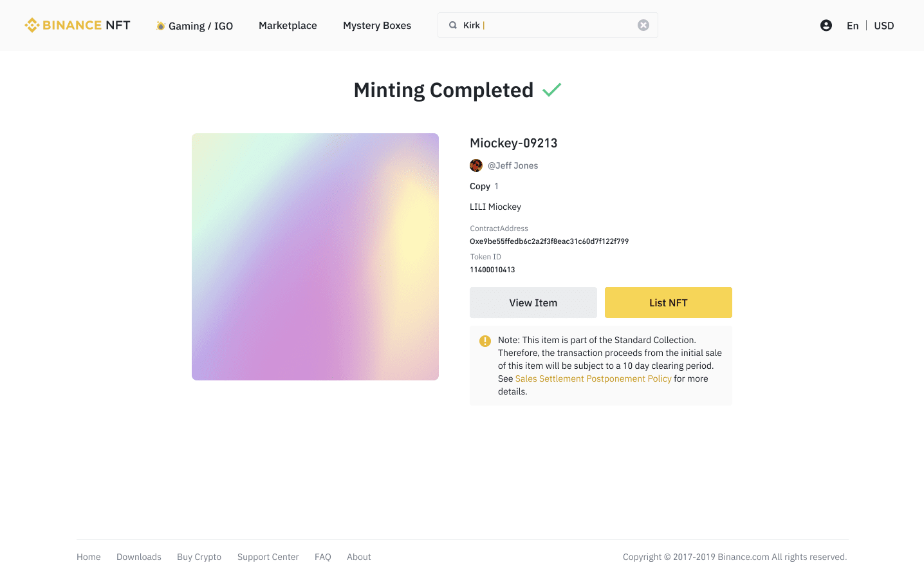Click the green minting completed checkmark
The width and height of the screenshot is (924, 578).
(551, 90)
